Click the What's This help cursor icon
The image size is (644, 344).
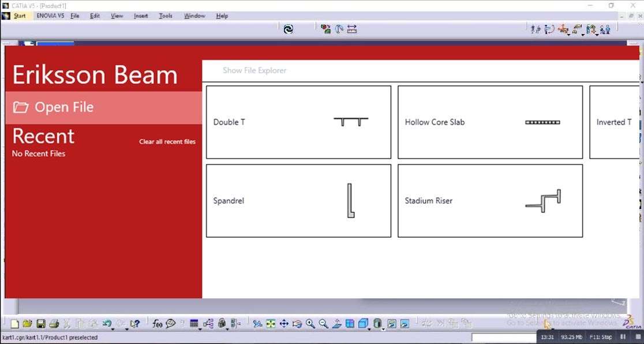pos(135,324)
